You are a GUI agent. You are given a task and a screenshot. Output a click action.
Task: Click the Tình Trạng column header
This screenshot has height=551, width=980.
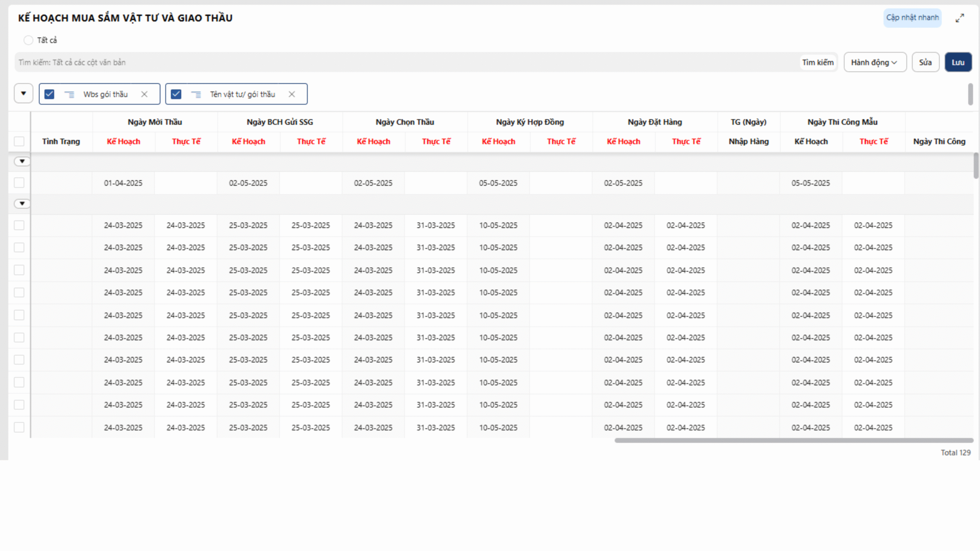tap(61, 142)
